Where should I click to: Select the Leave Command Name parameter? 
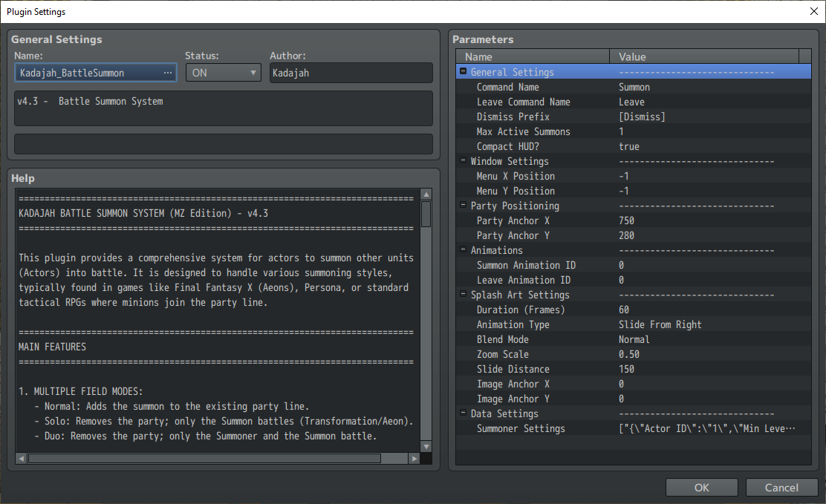pyautogui.click(x=633, y=102)
